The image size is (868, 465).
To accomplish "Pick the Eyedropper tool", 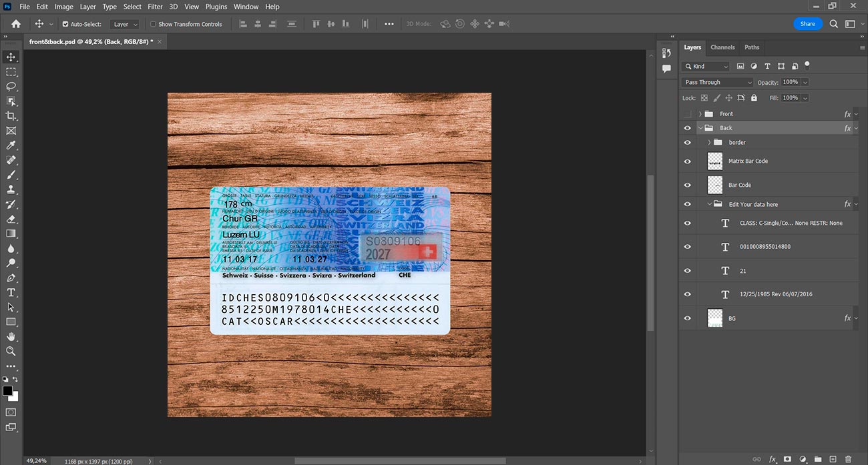I will point(11,145).
